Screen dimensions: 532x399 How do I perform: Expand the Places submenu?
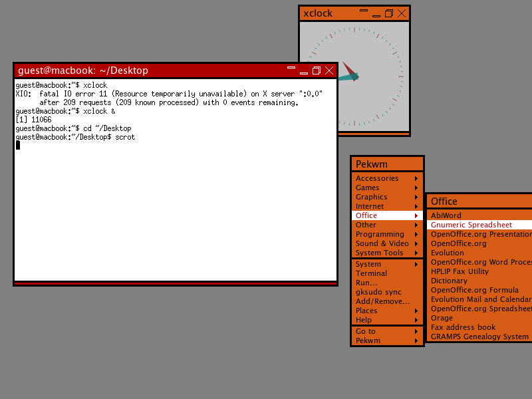point(387,311)
